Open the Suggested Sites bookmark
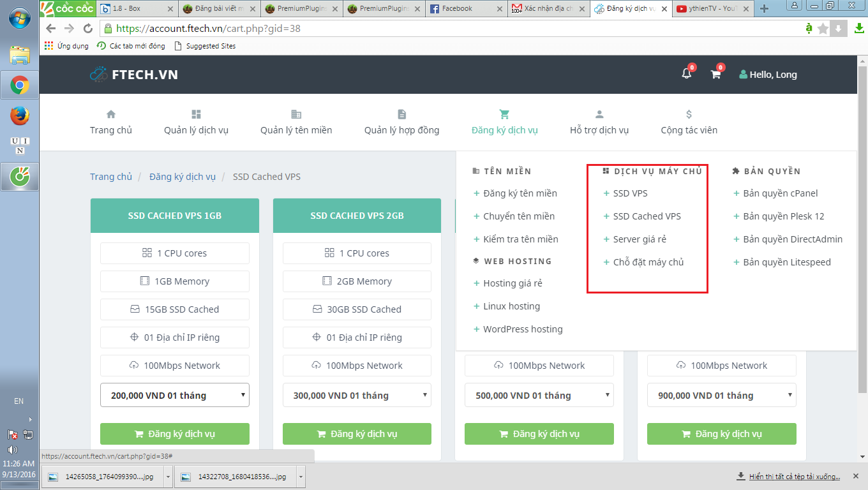The height and width of the screenshot is (490, 868). [x=205, y=46]
